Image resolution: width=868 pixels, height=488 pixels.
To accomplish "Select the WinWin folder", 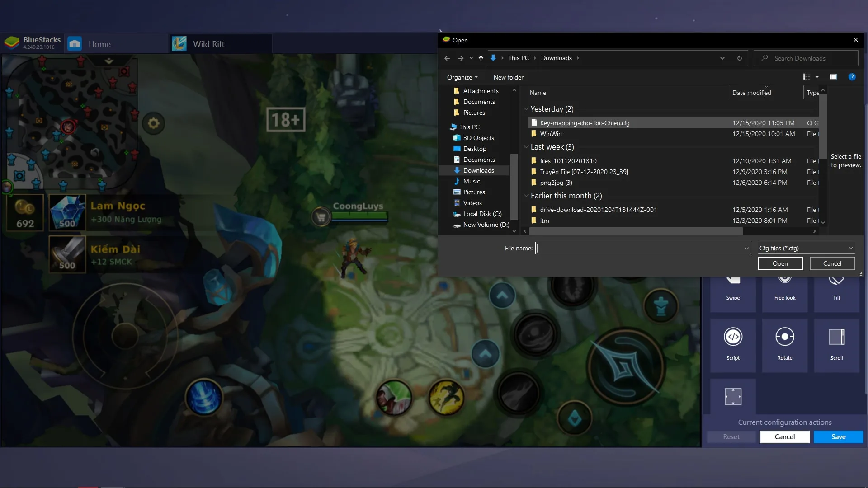I will coord(673,134).
